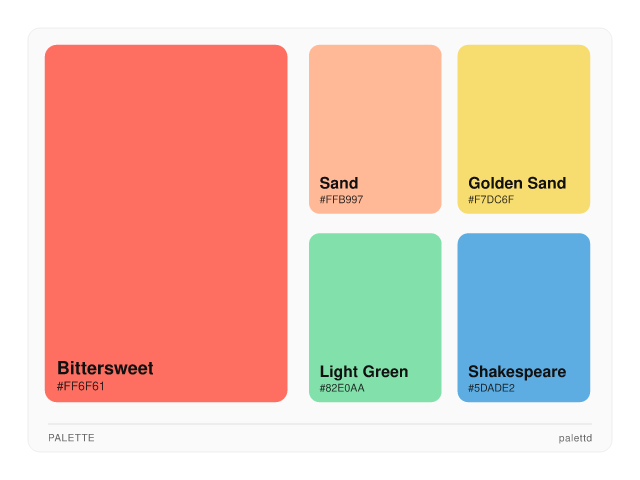The height and width of the screenshot is (480, 640).
Task: Click the footer divider line
Action: 320,424
